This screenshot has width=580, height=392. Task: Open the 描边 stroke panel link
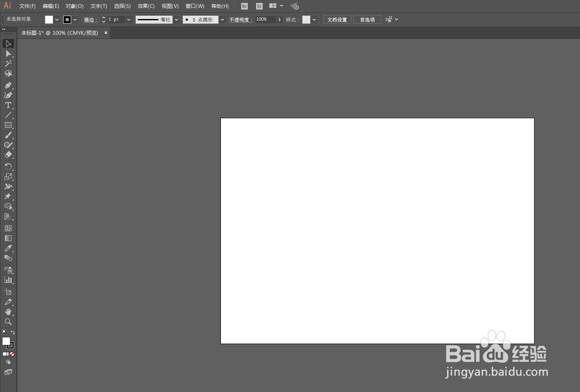[x=91, y=19]
